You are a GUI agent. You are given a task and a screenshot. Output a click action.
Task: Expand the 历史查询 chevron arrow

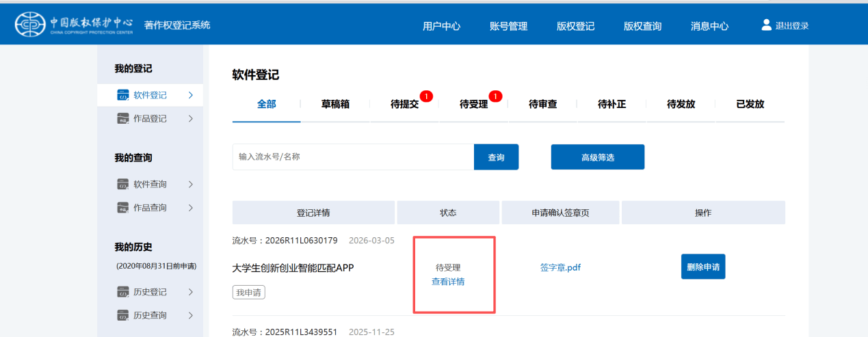[x=191, y=315]
